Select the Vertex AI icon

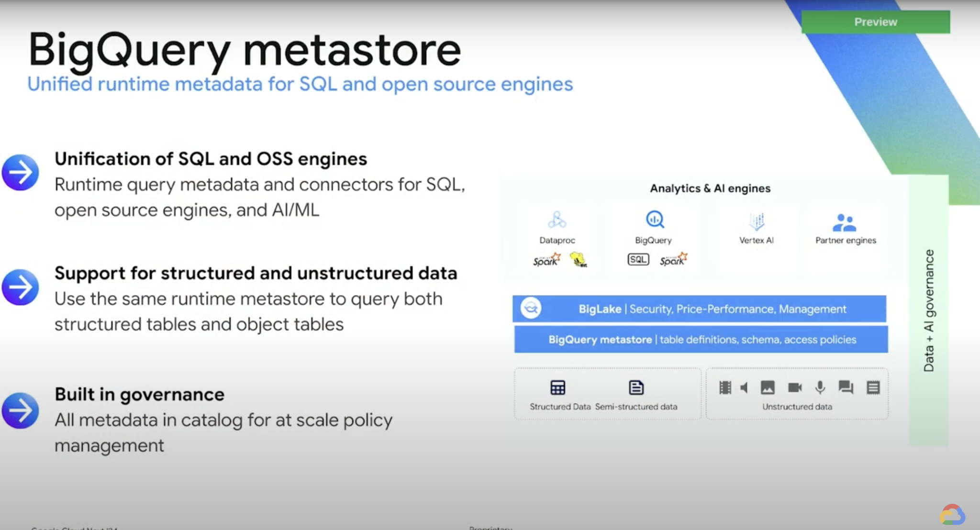(756, 221)
